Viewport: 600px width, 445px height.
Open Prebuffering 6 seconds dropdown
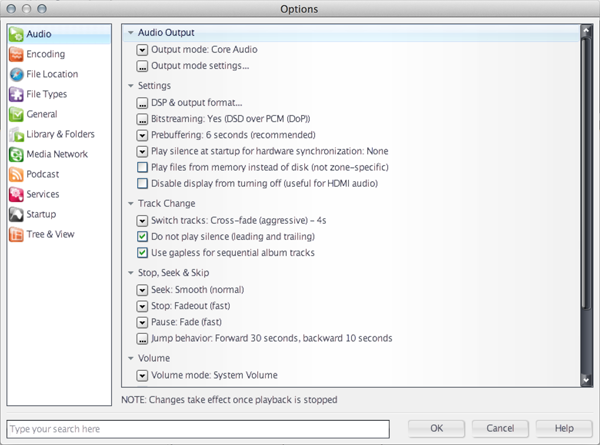tap(142, 135)
